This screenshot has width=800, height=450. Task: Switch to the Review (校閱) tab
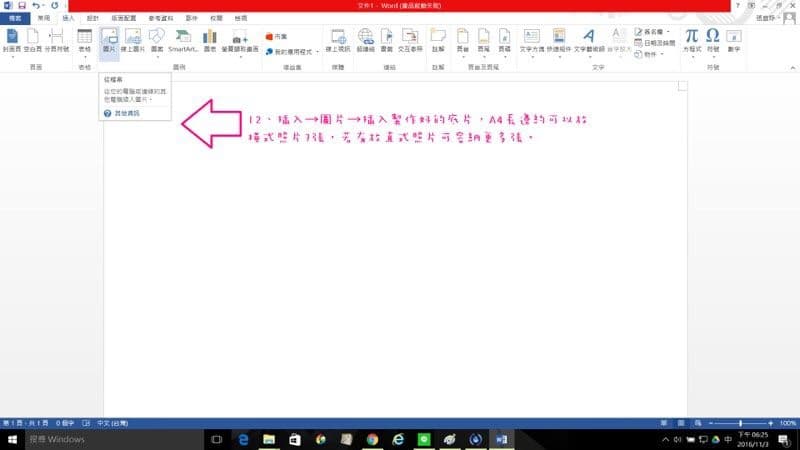coord(216,18)
